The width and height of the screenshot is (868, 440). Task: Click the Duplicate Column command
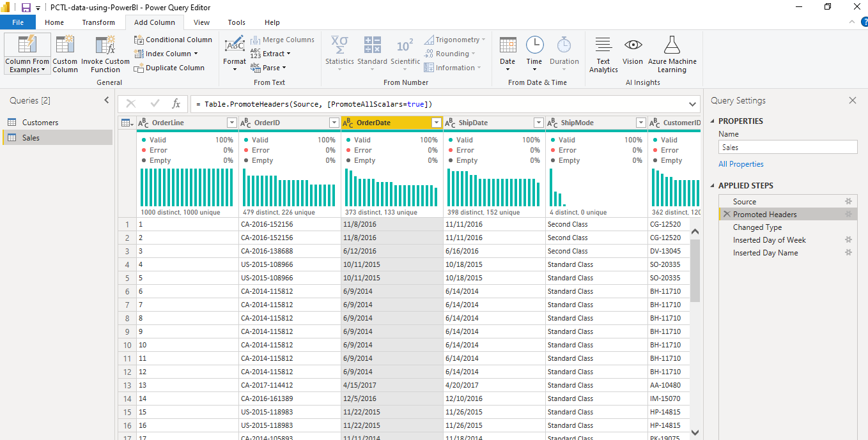pos(169,68)
